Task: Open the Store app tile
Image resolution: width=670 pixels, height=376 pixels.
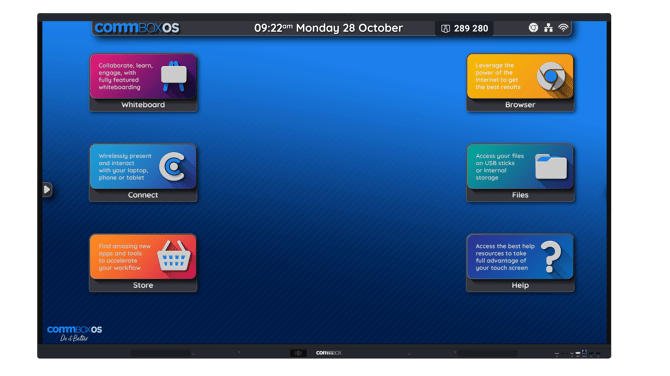Action: [143, 263]
